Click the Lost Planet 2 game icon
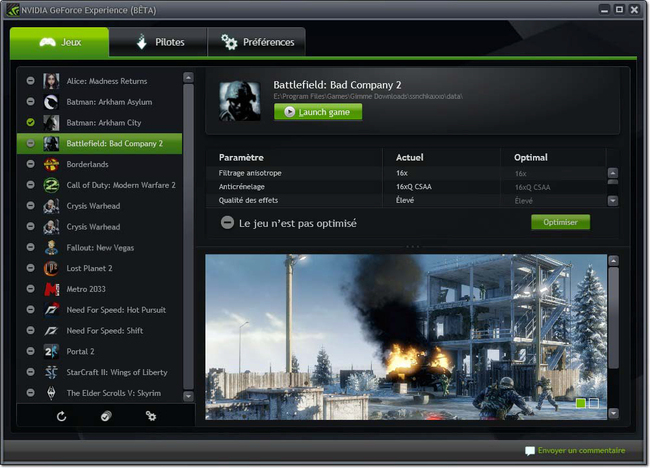Image resolution: width=650 pixels, height=468 pixels. tap(51, 268)
